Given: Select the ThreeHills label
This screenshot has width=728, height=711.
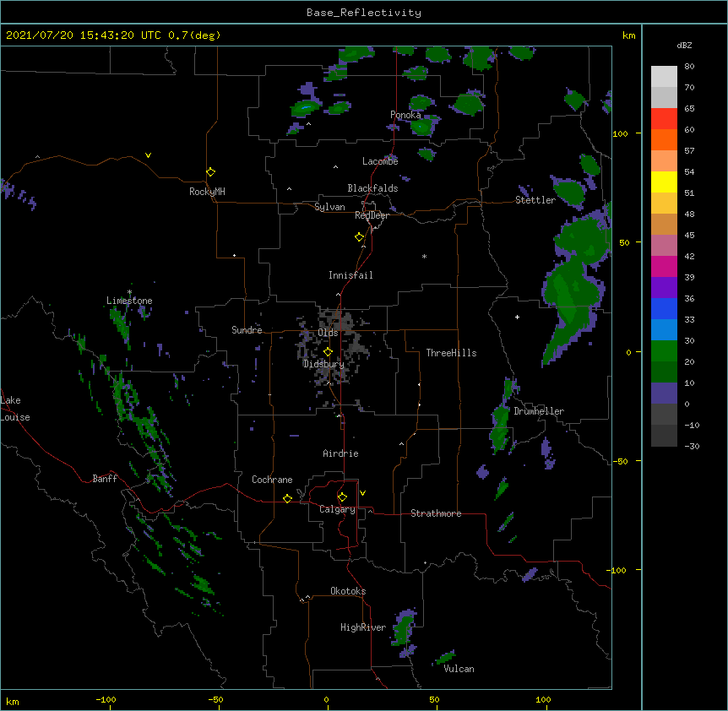Looking at the screenshot, I should (x=451, y=353).
